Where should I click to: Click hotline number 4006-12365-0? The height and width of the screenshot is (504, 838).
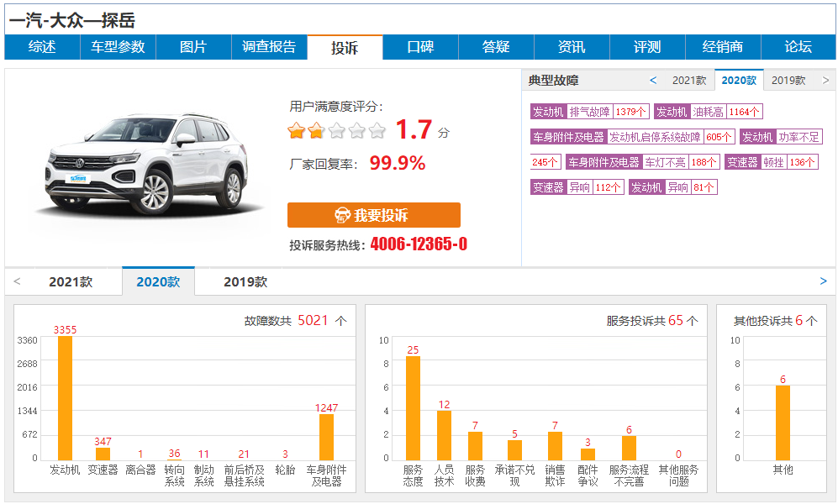(x=419, y=244)
